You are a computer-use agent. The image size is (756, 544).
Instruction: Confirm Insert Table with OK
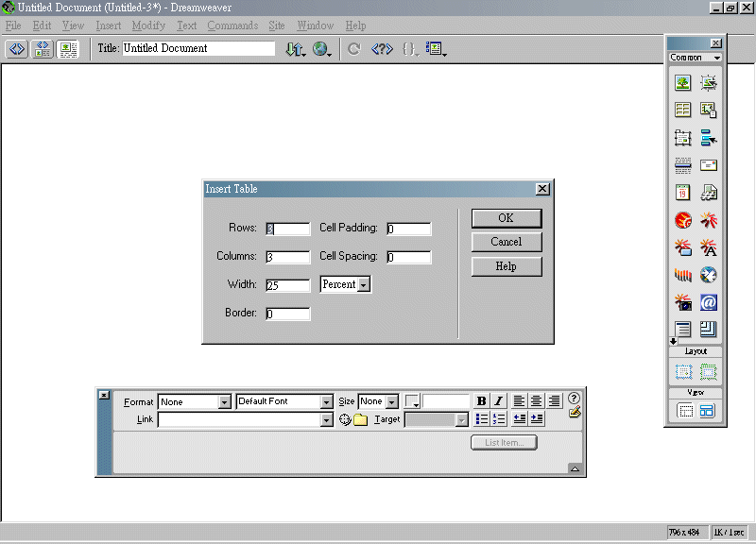507,218
